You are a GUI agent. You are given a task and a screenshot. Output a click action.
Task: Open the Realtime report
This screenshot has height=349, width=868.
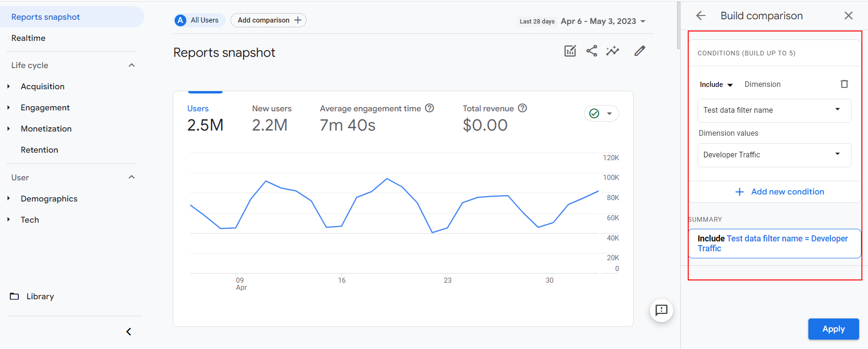[29, 38]
